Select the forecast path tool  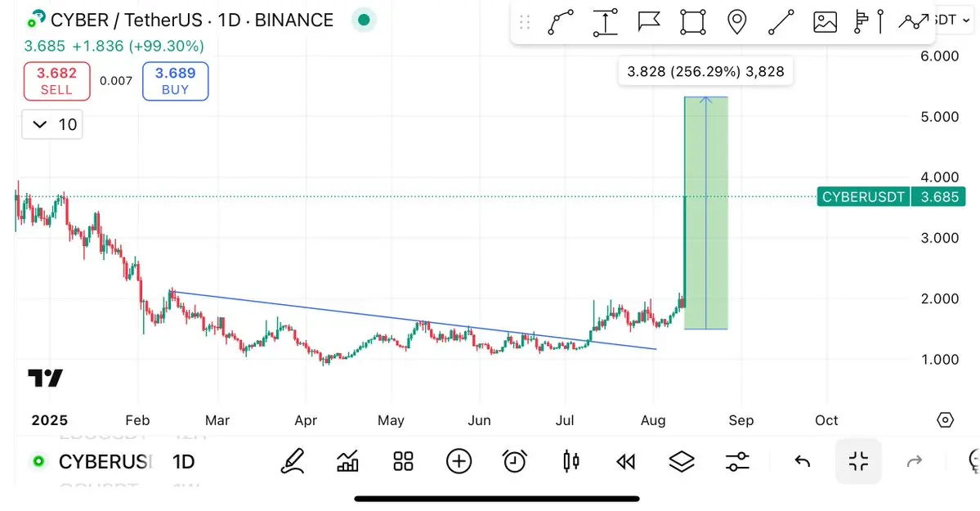[913, 22]
